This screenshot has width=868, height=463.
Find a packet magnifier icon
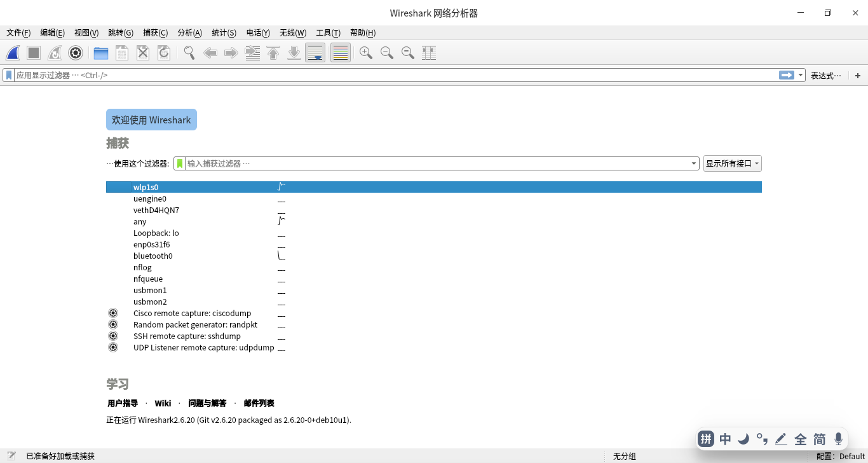(x=189, y=53)
